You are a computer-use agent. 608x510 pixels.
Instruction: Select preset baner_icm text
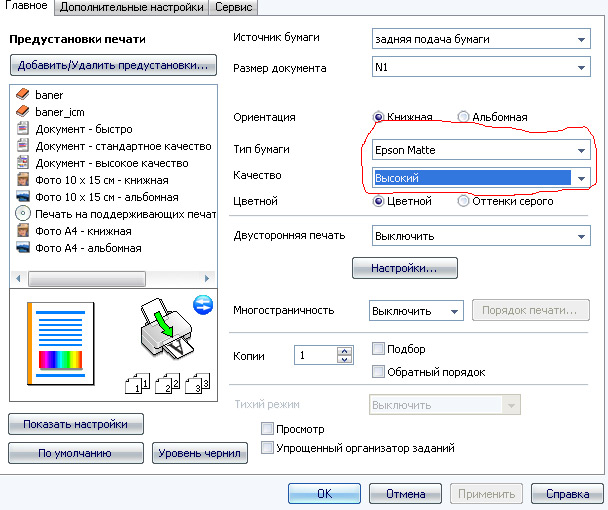[60, 112]
